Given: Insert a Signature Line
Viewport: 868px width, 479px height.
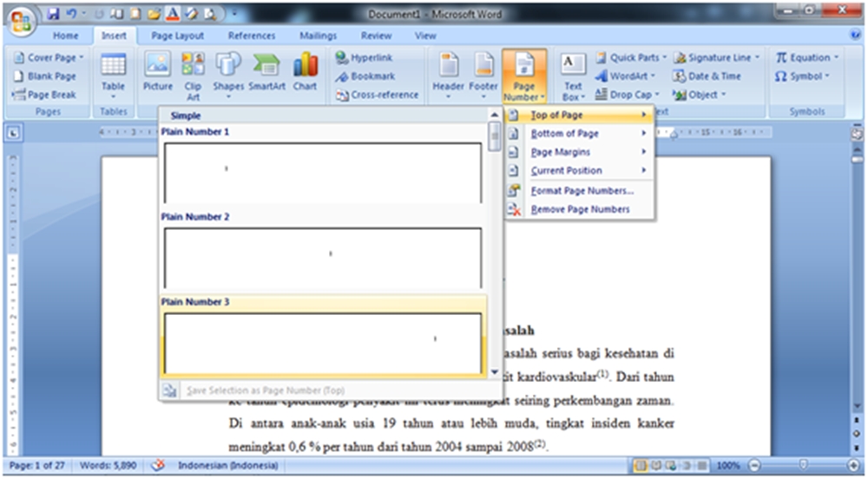Looking at the screenshot, I should click(x=716, y=57).
